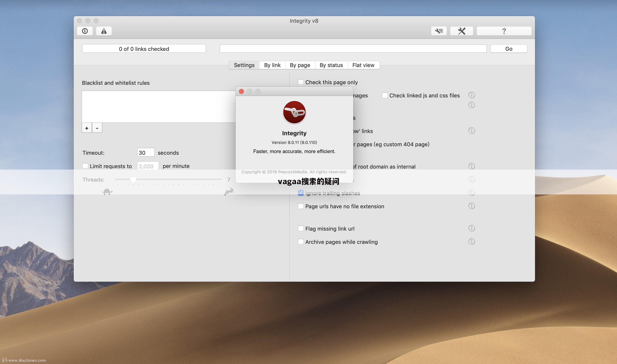Screen dimensions: 617x364
Task: Open the crossed tools preferences button
Action: point(462,31)
